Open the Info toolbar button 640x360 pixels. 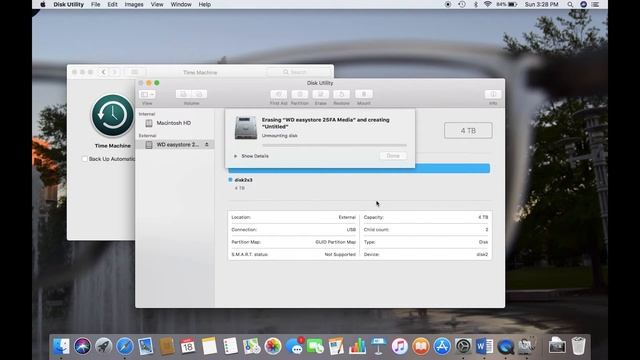click(x=493, y=94)
